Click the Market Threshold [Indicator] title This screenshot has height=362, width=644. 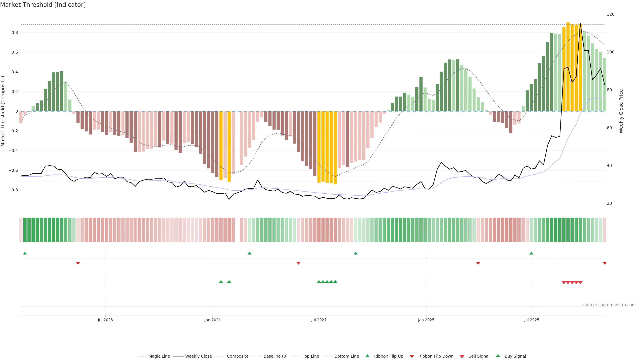click(x=43, y=5)
